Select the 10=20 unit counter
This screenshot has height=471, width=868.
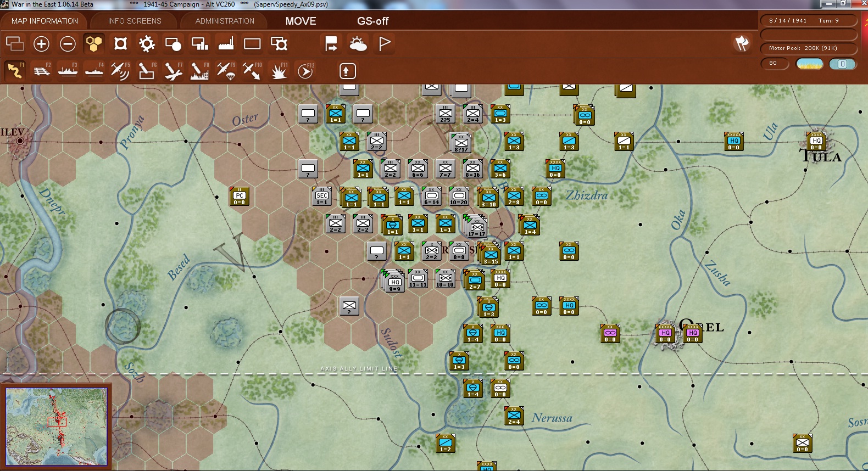tap(459, 197)
